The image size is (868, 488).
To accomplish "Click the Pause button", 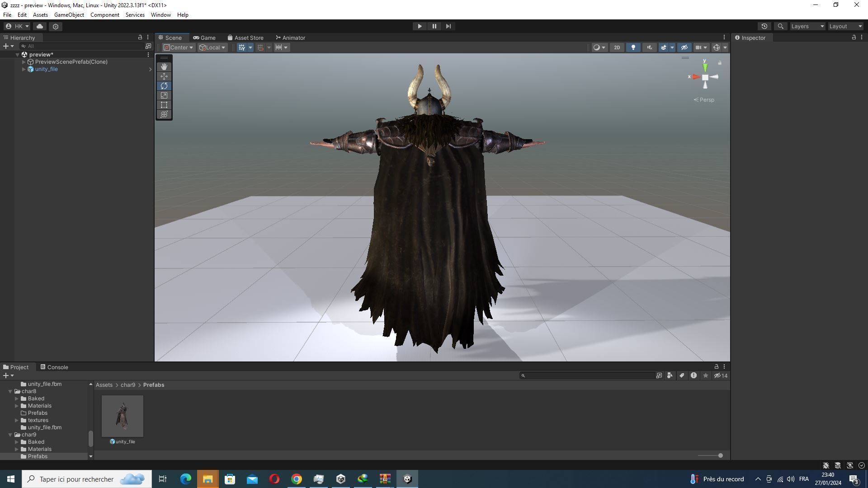I will tap(434, 26).
